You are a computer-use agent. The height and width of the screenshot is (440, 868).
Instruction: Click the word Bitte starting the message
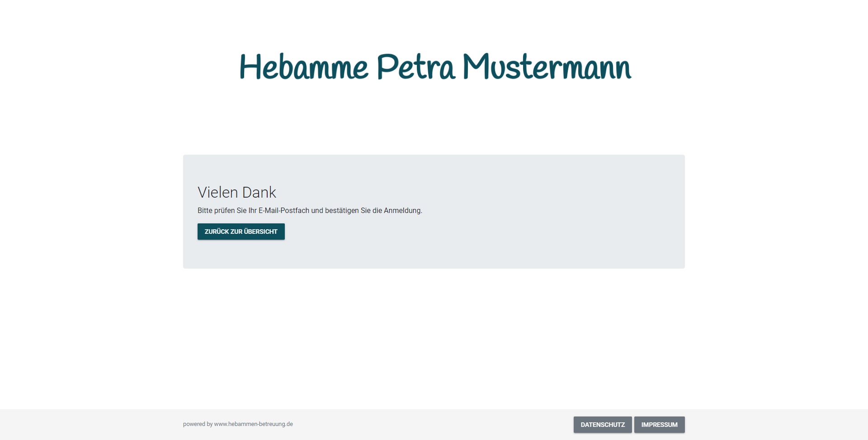click(205, 211)
